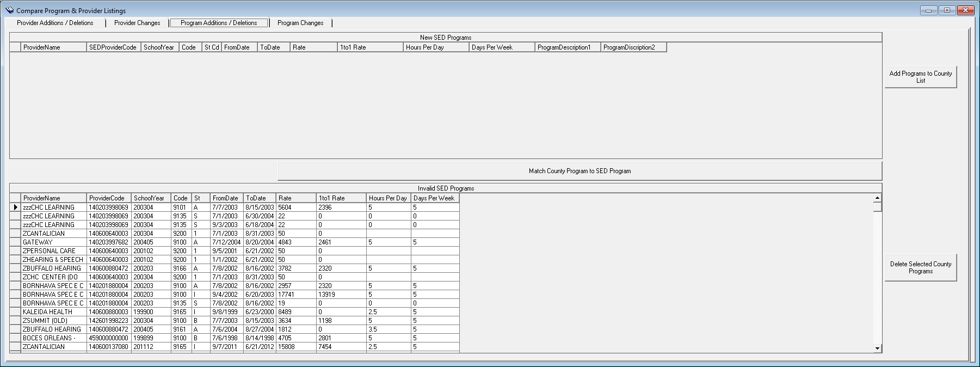Click the KALEIDA HEALTH provider cell

pyautogui.click(x=53, y=312)
